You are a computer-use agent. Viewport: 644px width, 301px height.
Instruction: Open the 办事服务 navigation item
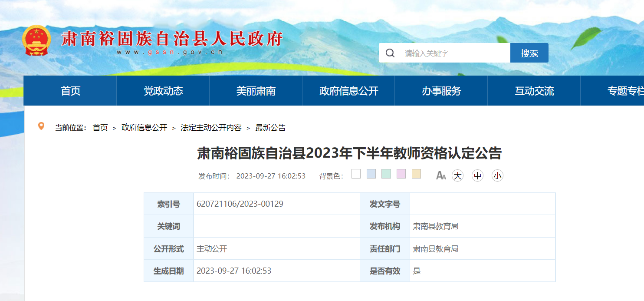(441, 91)
